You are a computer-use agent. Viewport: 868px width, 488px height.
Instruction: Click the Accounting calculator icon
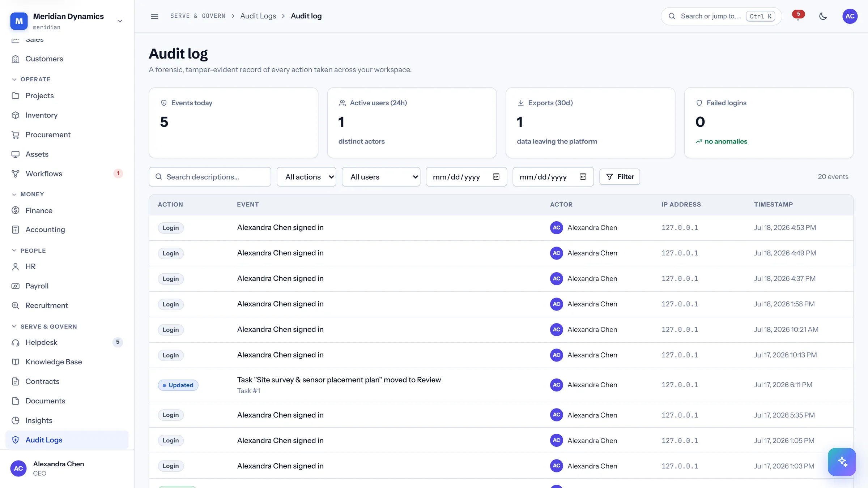click(15, 230)
